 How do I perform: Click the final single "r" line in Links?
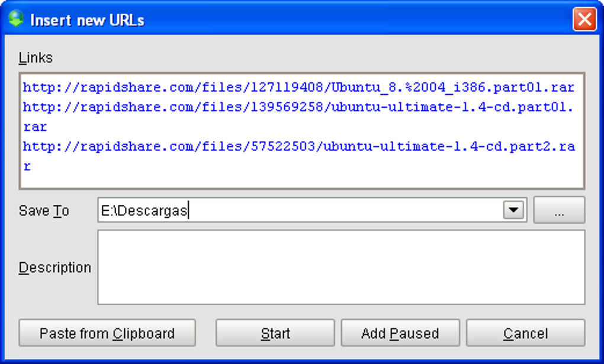point(27,166)
